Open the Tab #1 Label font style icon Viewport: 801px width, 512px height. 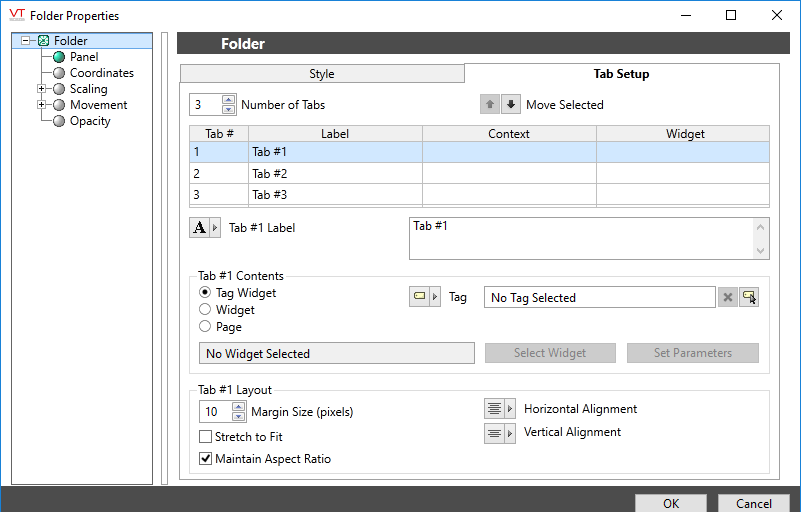coord(200,228)
